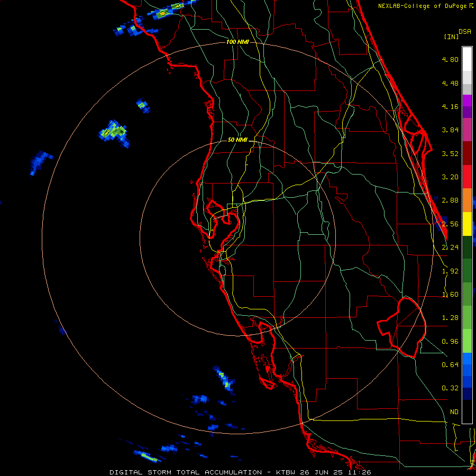The width and height of the screenshot is (476, 476).
Task: Click the '4.16' legend value
Action: pos(450,106)
